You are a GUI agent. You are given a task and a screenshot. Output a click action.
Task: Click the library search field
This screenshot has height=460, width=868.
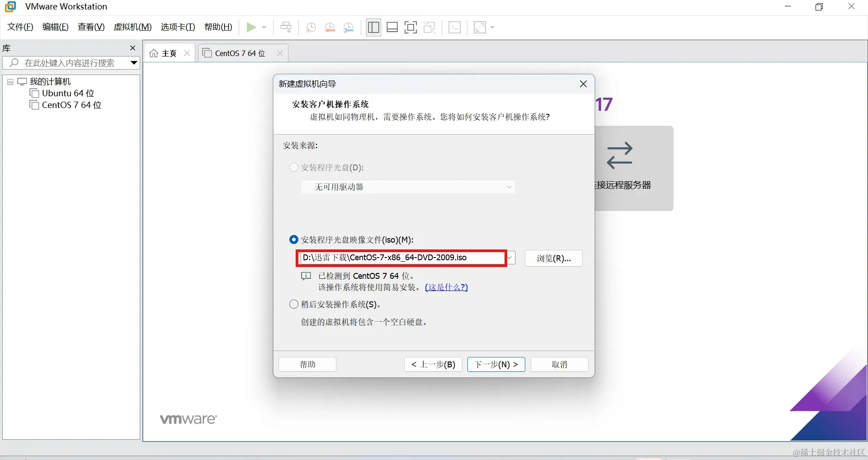pos(70,63)
